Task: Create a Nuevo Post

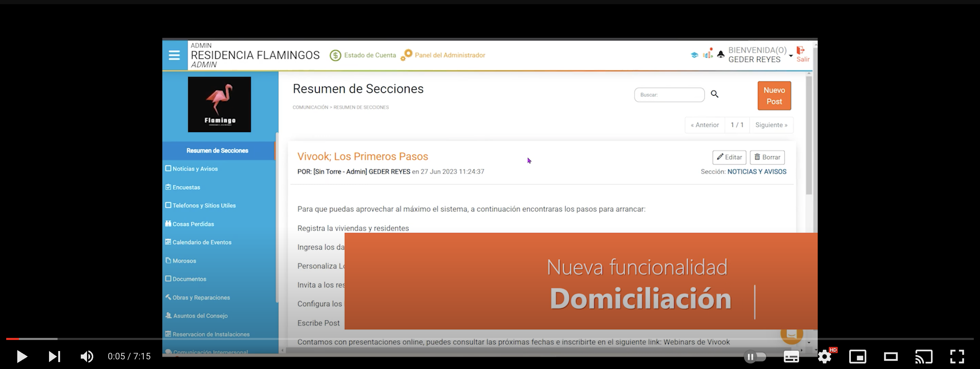Action: [774, 96]
